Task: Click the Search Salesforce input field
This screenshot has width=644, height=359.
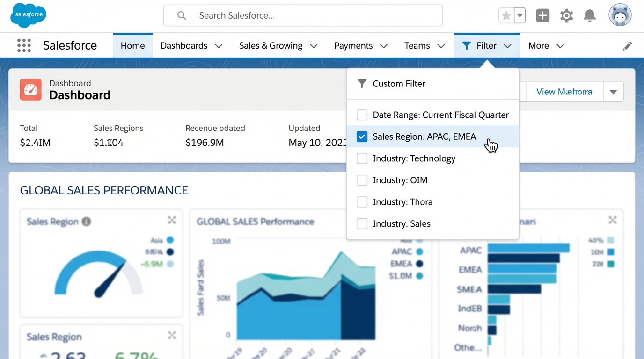Action: coord(302,15)
